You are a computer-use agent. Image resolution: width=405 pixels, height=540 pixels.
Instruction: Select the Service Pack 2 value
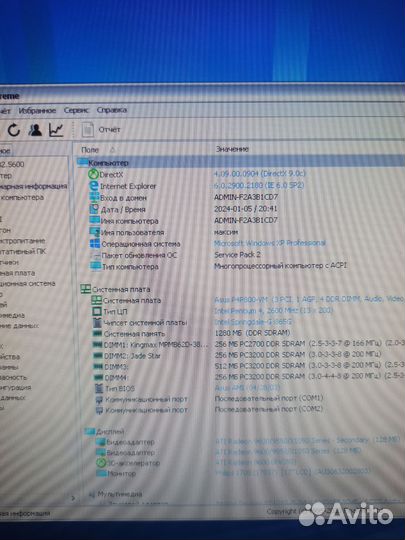click(x=237, y=255)
